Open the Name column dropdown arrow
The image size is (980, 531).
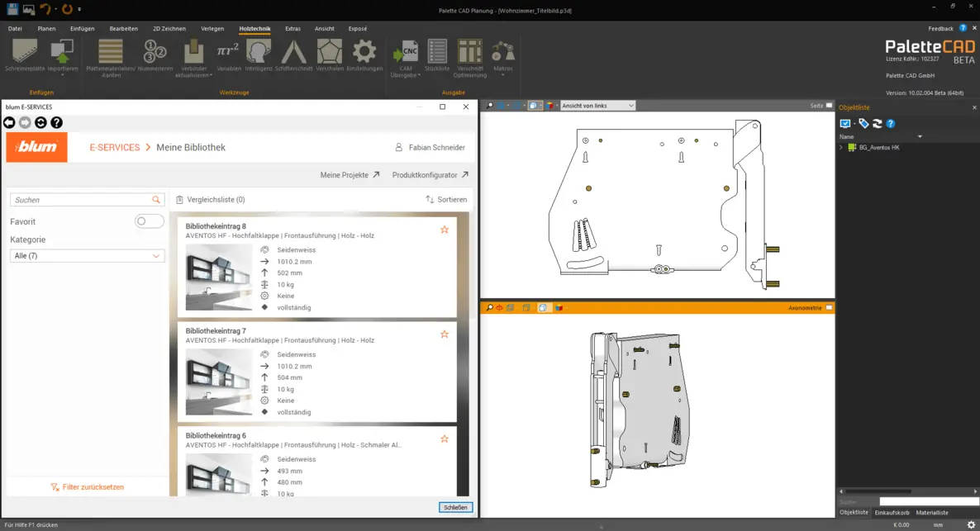tap(920, 137)
